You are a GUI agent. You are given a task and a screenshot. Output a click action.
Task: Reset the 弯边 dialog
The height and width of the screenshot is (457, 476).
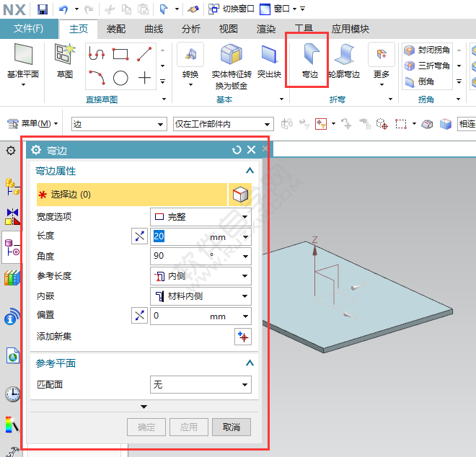pos(237,150)
